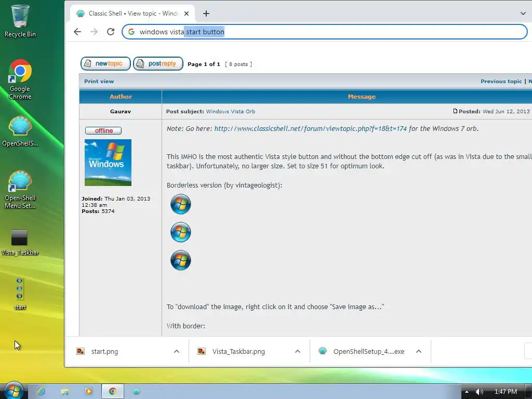Screen dimensions: 532x399
Task: Expand options for Vista_Taskbar.png download
Action: (298, 352)
